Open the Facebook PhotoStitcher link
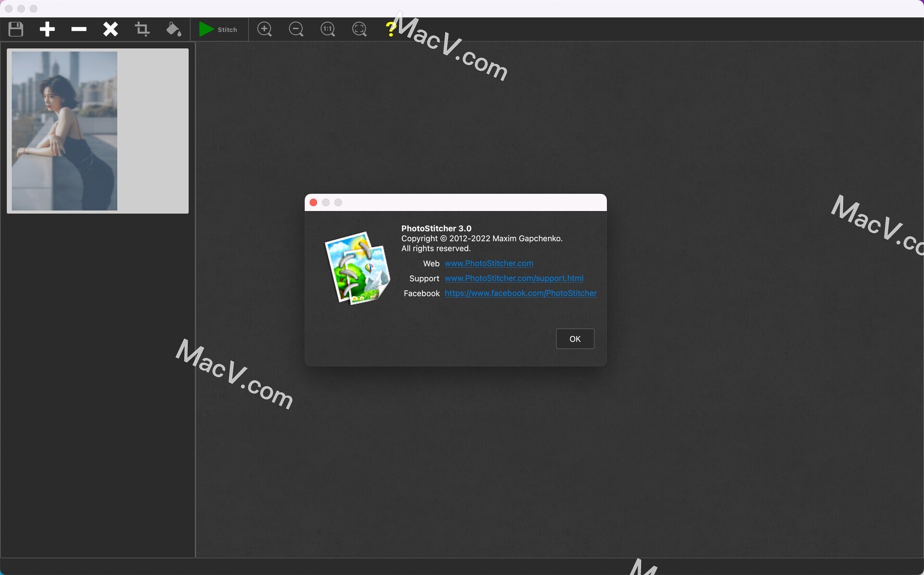This screenshot has height=575, width=924. 521,293
